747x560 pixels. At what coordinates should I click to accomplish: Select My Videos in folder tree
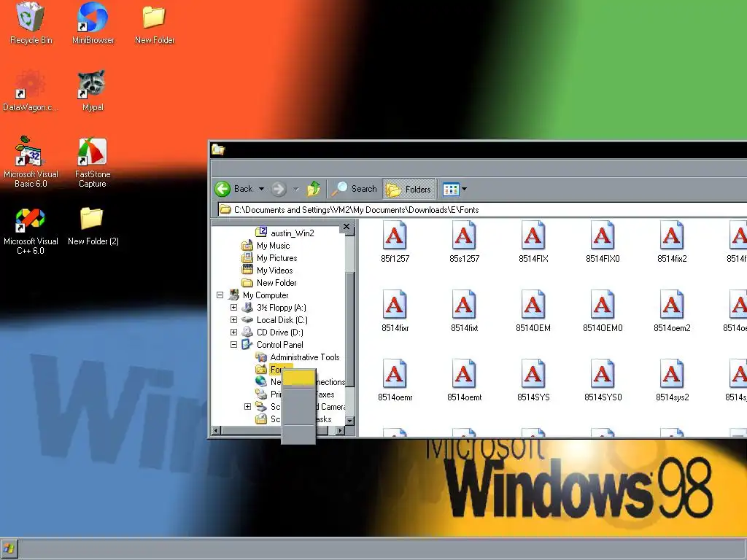point(267,271)
